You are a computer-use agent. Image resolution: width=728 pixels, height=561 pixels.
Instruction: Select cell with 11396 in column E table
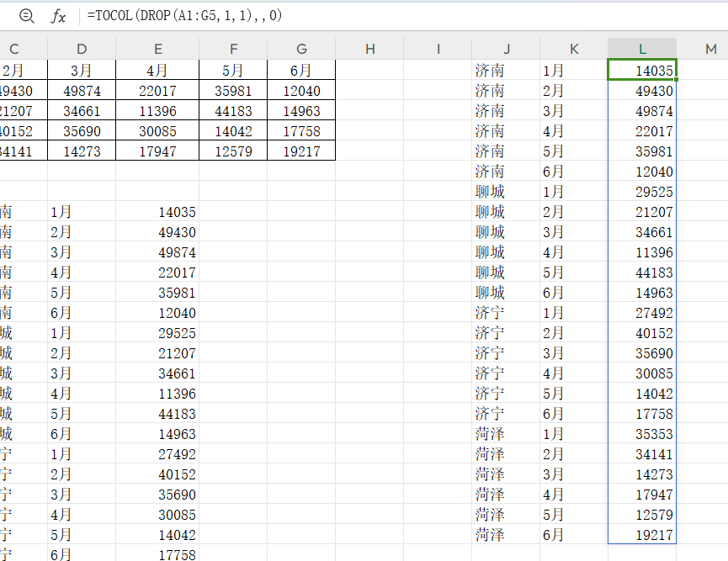coord(157,110)
